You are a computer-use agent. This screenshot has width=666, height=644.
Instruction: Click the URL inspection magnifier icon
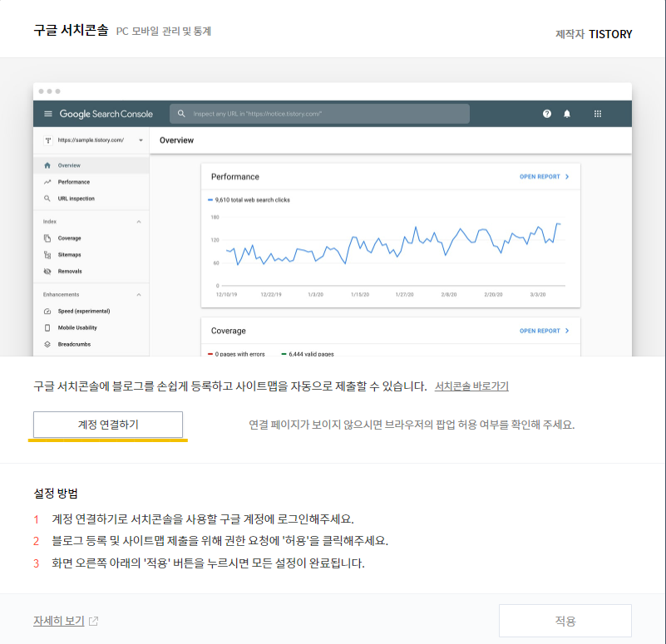[x=47, y=199]
